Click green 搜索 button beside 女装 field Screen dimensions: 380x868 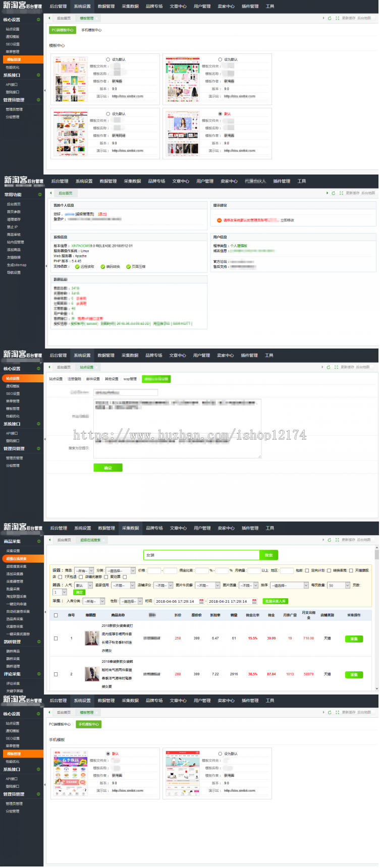tap(268, 555)
